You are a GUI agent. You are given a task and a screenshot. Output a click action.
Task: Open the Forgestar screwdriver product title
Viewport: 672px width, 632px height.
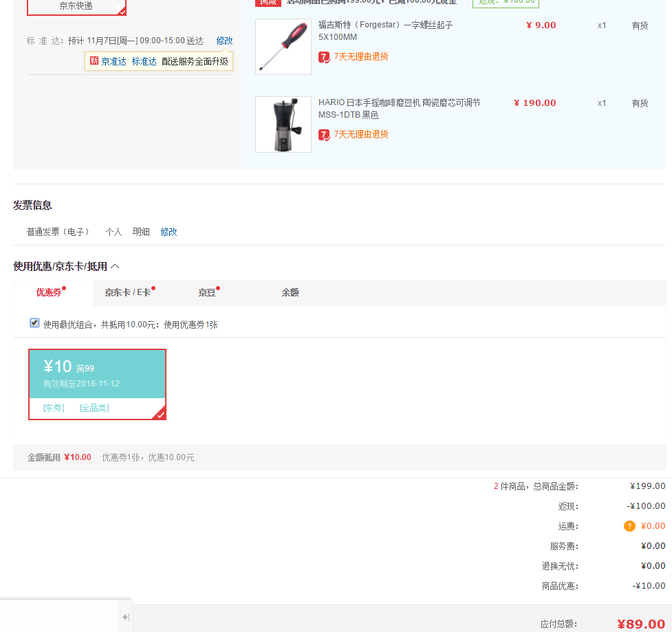tap(385, 31)
